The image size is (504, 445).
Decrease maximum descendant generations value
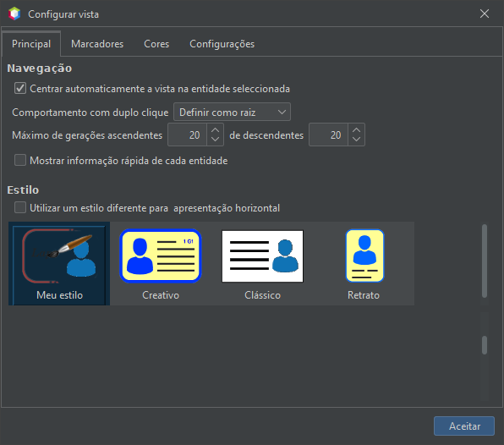tap(356, 140)
